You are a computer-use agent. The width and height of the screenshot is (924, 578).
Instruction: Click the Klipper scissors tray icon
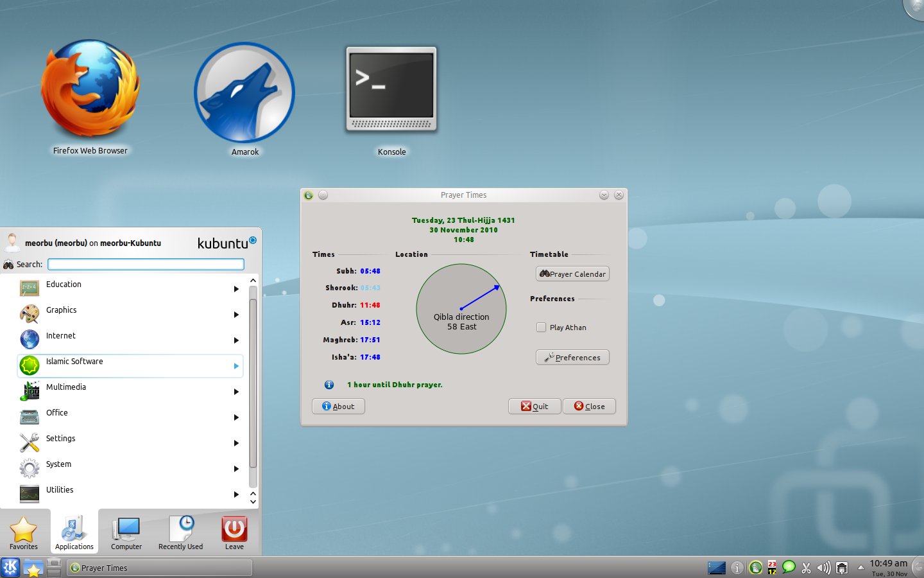807,568
